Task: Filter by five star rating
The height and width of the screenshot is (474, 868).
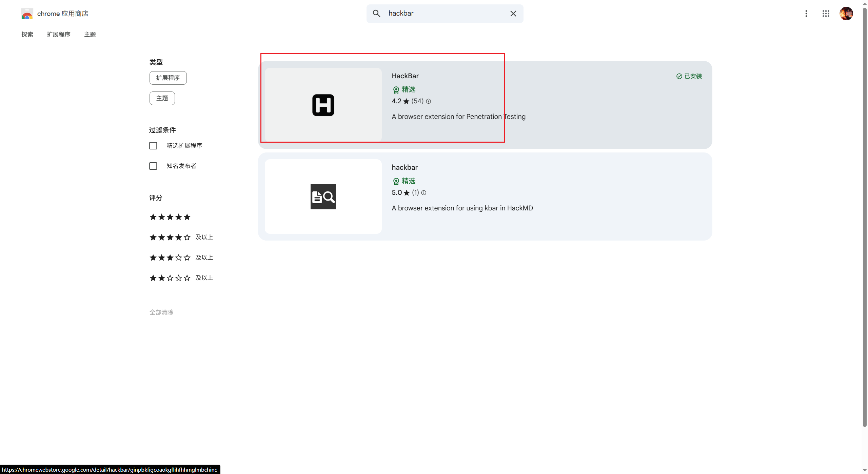Action: [x=170, y=217]
